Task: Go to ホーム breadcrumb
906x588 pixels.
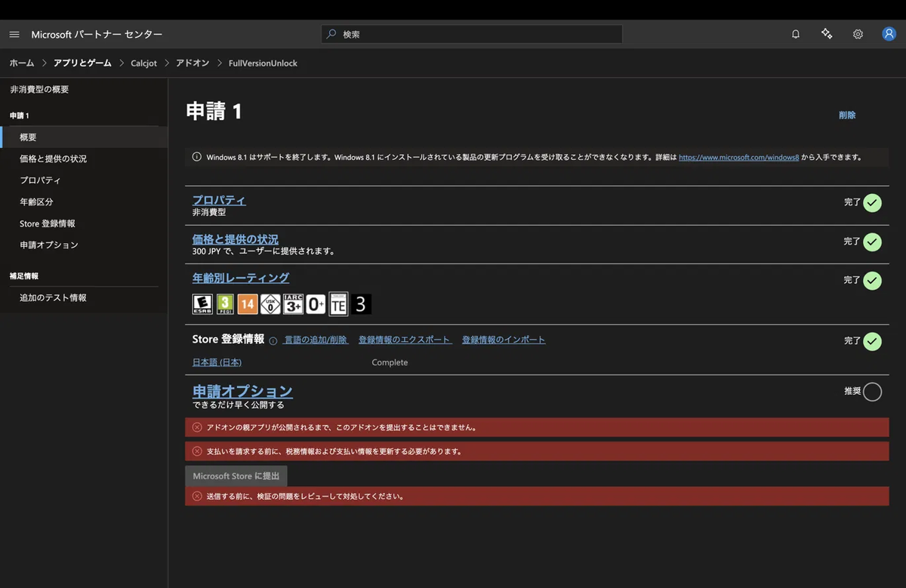Action: [22, 63]
